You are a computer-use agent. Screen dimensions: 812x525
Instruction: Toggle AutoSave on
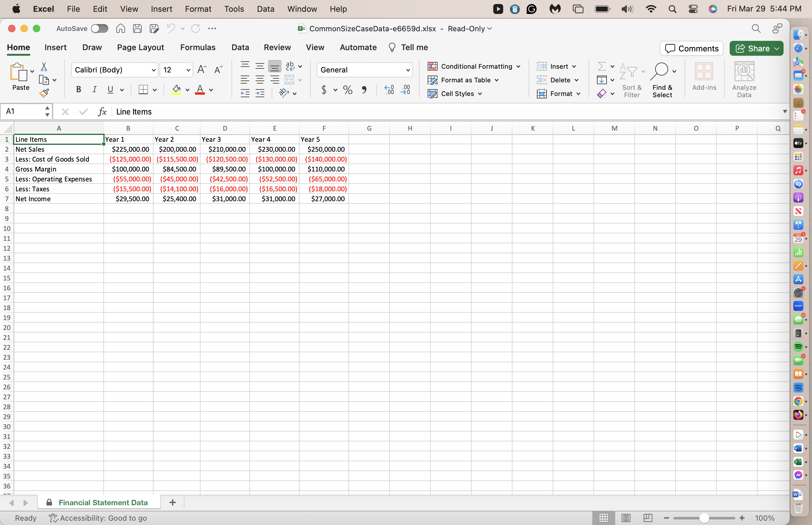(99, 28)
